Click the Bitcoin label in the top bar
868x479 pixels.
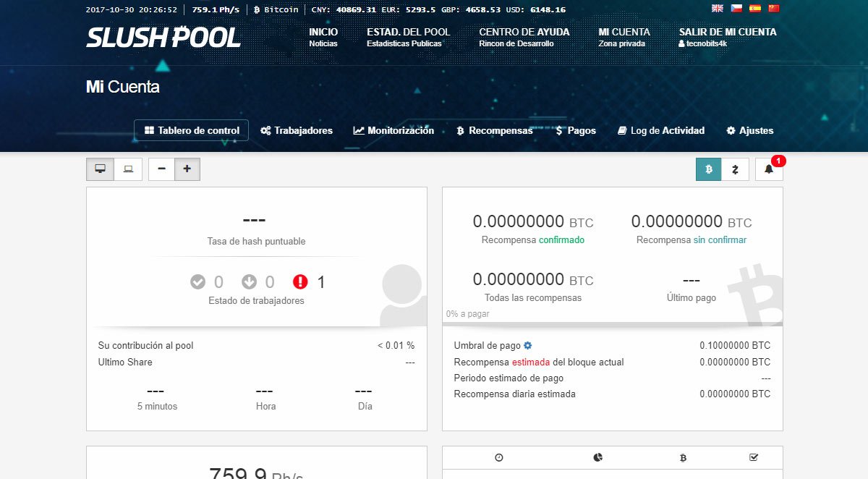278,9
